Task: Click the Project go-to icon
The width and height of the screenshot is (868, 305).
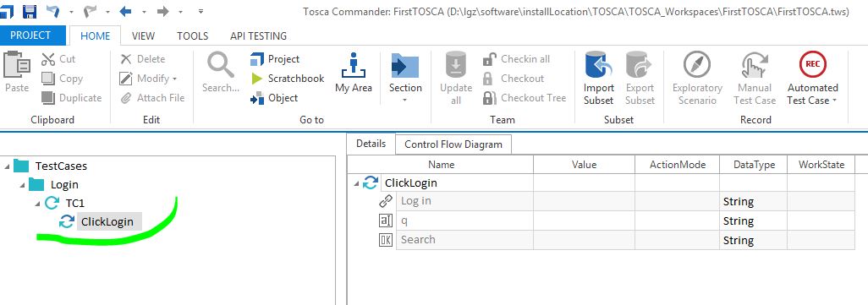Action: click(x=257, y=59)
